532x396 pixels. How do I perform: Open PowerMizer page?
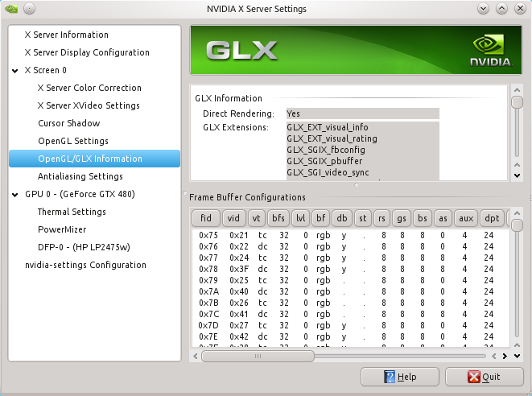[62, 229]
